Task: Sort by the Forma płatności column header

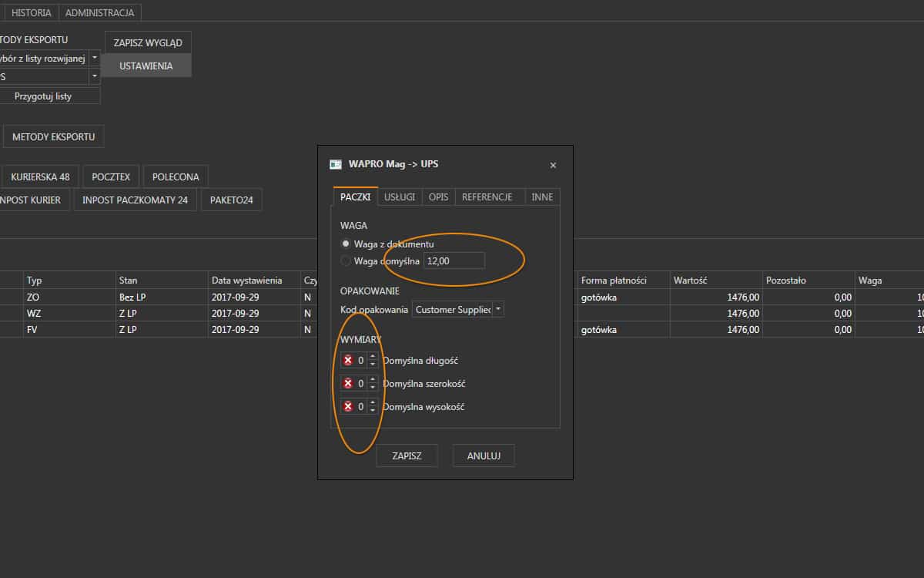Action: point(624,280)
